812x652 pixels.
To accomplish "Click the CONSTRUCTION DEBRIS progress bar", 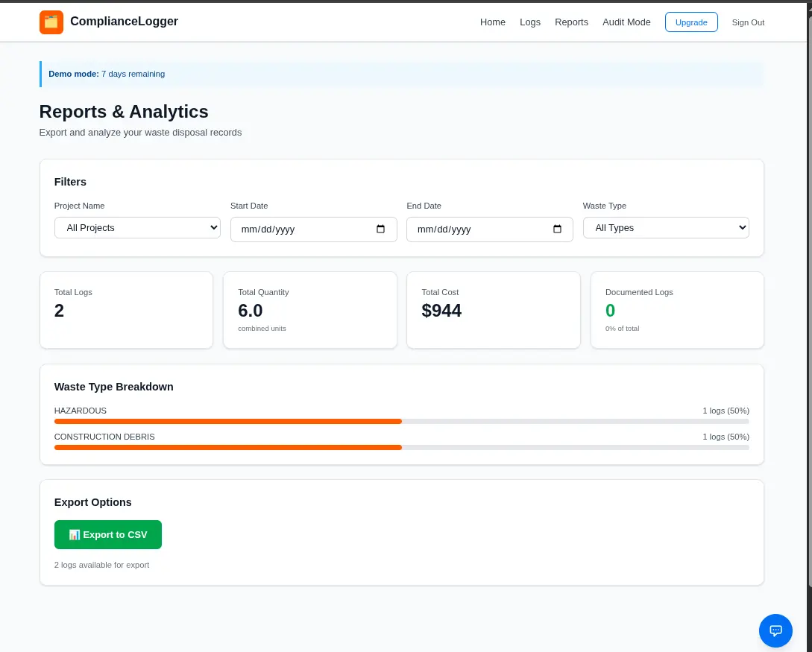I will tap(401, 447).
